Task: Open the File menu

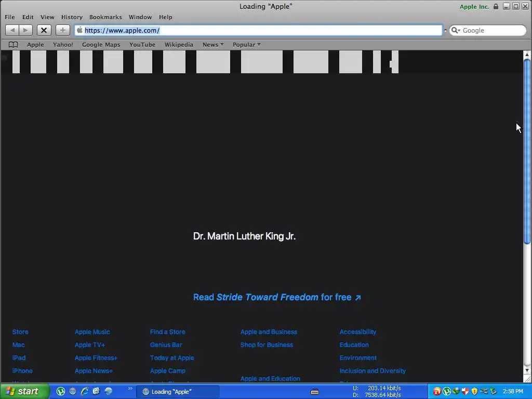Action: point(10,17)
